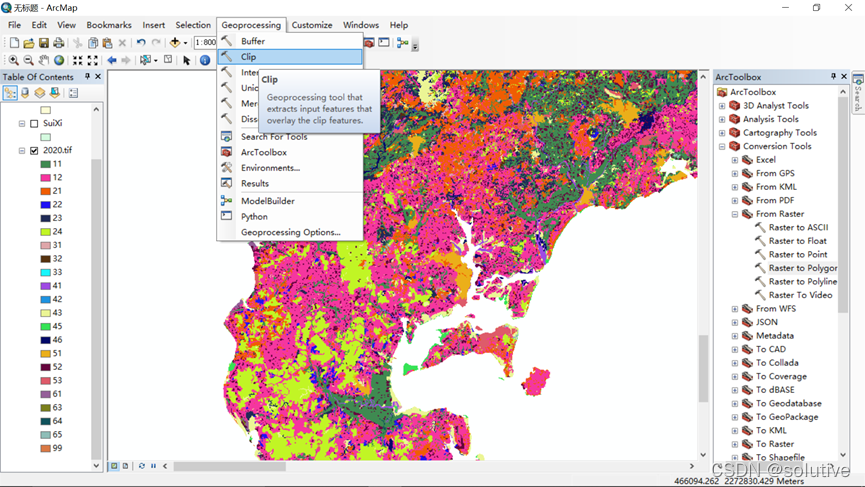
Task: Activate the Select Elements arrow tool
Action: [x=186, y=60]
